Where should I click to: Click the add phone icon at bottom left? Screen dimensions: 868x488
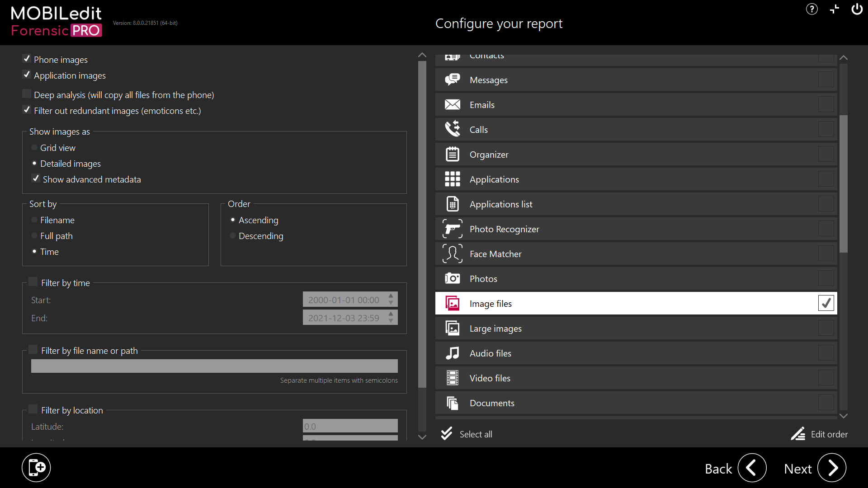36,468
